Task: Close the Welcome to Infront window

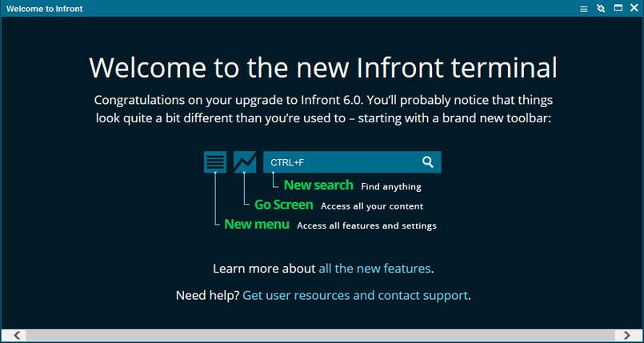Action: point(634,8)
